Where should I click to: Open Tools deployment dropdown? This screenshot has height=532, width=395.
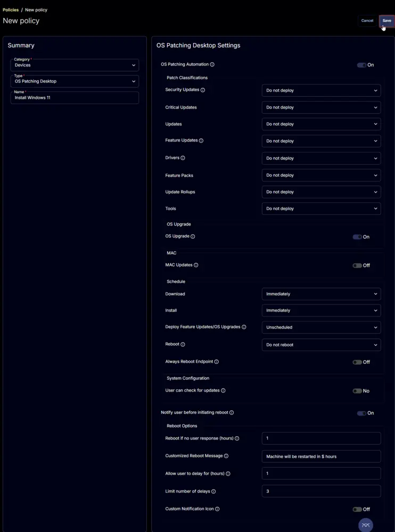[322, 209]
